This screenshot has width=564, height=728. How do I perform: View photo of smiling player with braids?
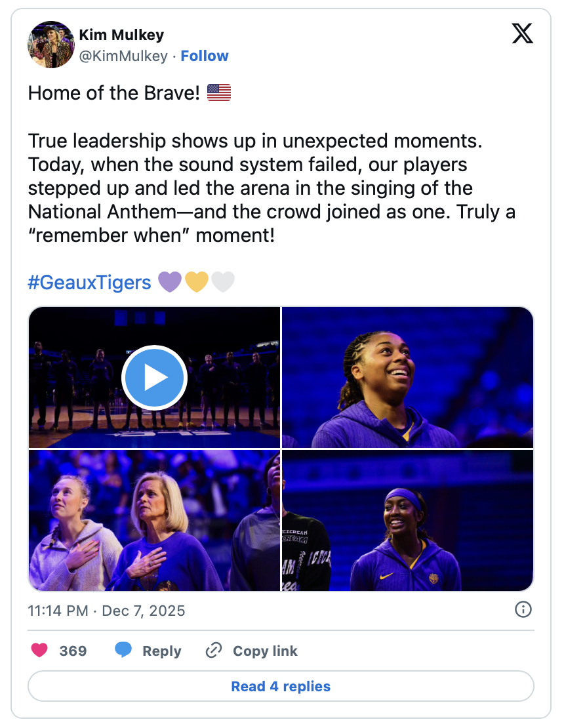[407, 377]
